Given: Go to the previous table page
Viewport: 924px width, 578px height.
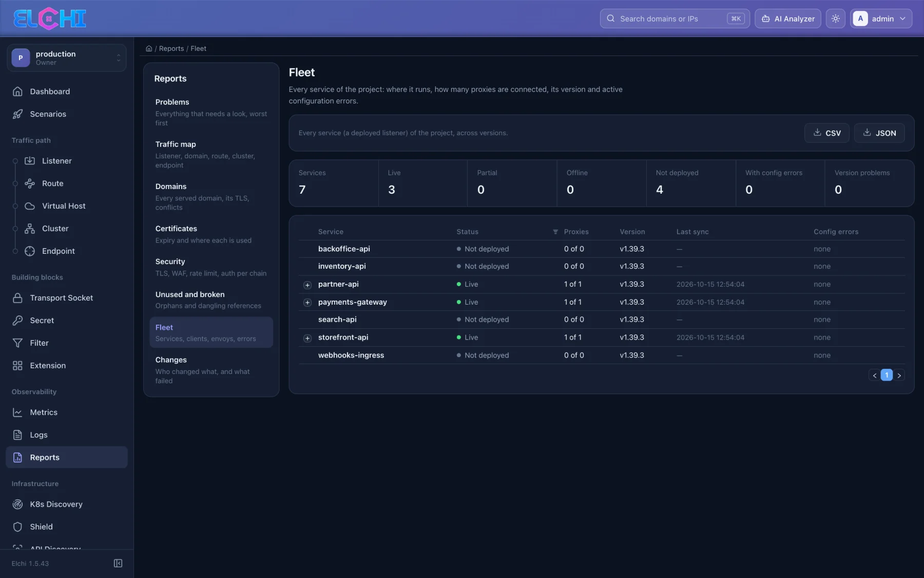Looking at the screenshot, I should (875, 376).
